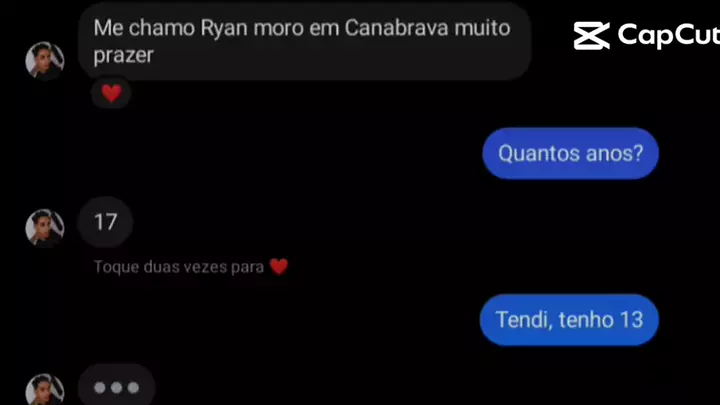The height and width of the screenshot is (405, 720).
Task: Tap the red heart in the double-tap hint
Action: (279, 266)
